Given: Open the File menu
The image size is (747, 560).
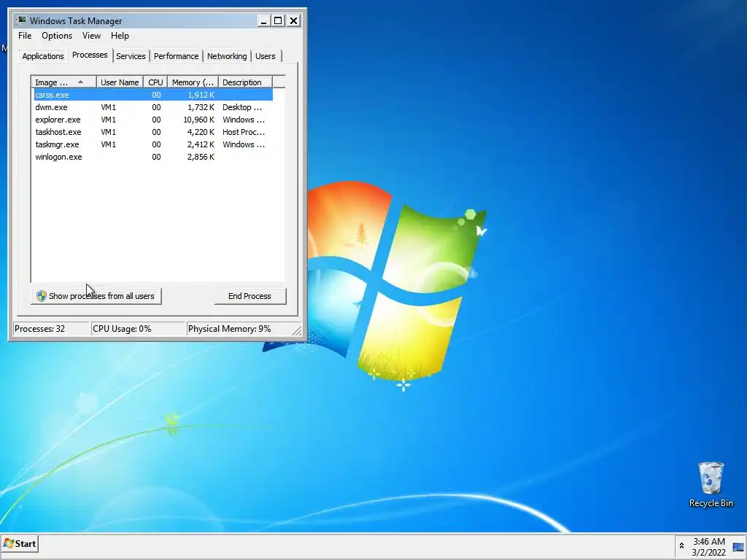Looking at the screenshot, I should tap(25, 36).
